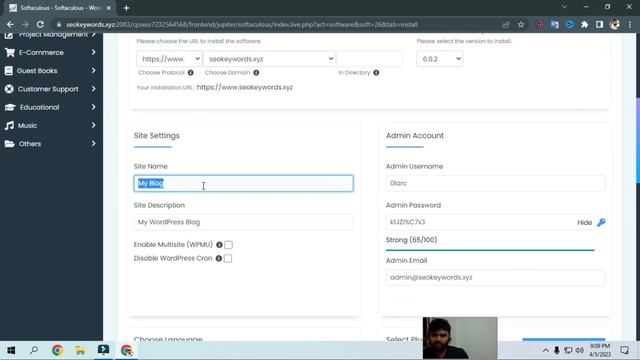Click the taskbar volume icon

click(x=580, y=351)
